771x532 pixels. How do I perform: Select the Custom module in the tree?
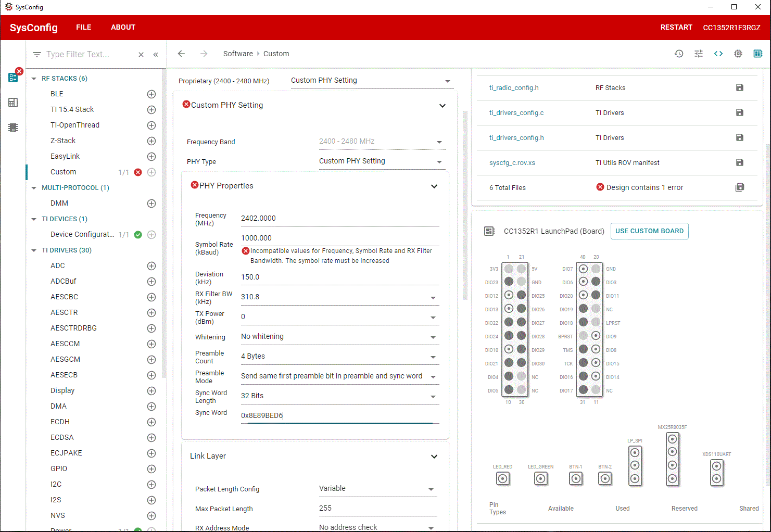(64, 172)
